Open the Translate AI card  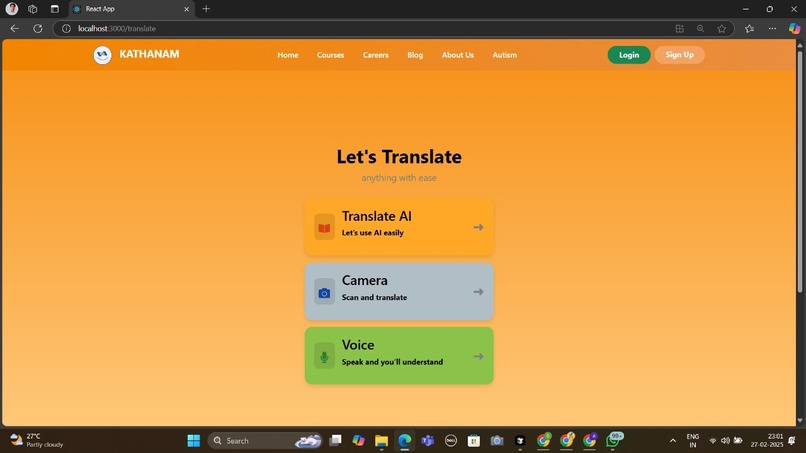[x=399, y=227]
